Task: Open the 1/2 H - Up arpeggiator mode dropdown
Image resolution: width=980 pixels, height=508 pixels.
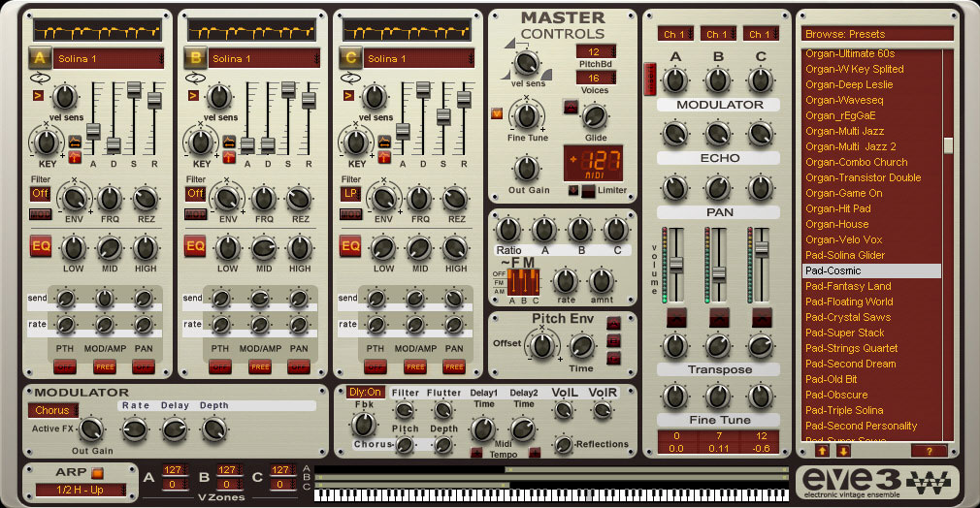Action: tap(81, 490)
